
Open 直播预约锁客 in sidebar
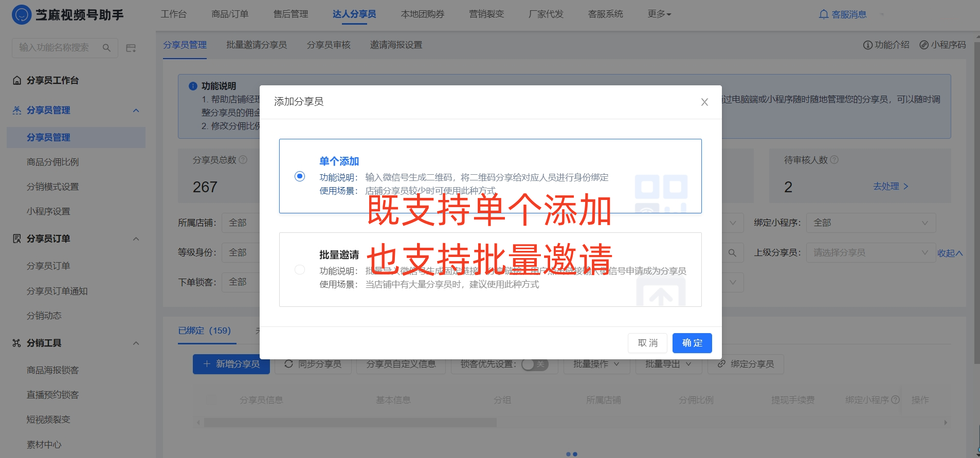coord(53,395)
